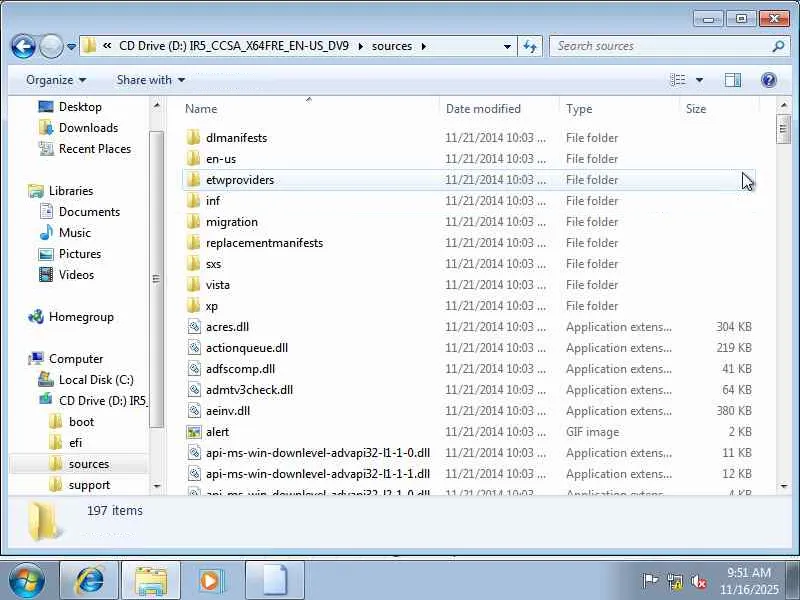Click the CD Drive (D:) breadcrumb segment
Viewport: 800px width, 600px height.
point(234,46)
